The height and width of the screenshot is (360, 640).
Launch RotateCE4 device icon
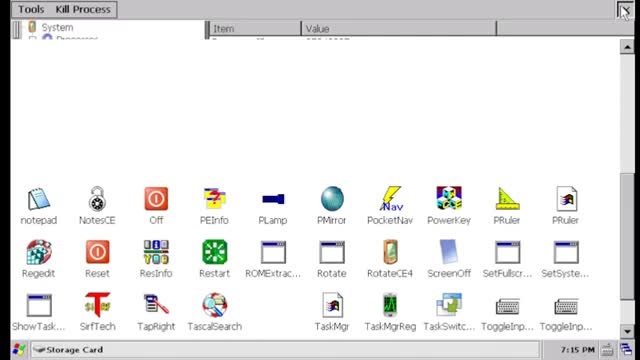(391, 252)
